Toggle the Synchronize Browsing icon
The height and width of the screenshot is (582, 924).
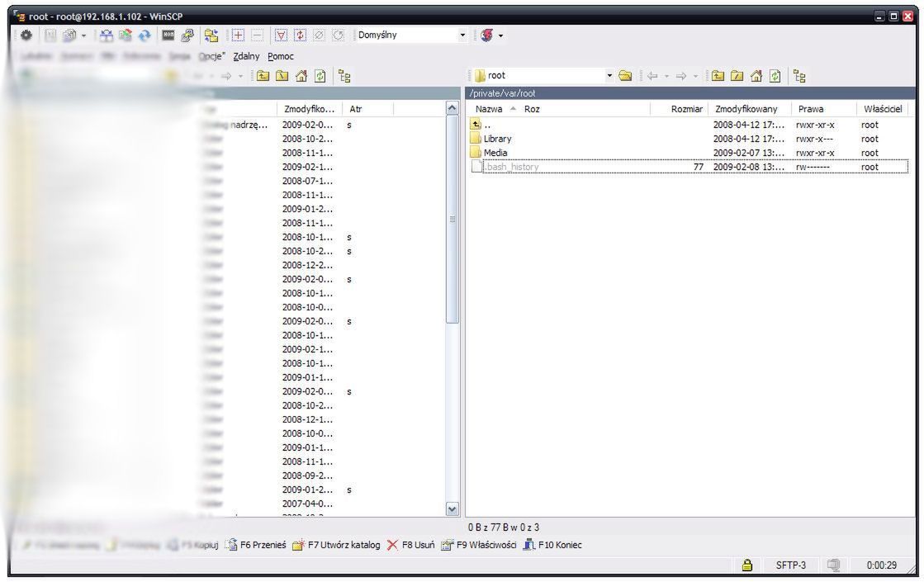coord(211,35)
